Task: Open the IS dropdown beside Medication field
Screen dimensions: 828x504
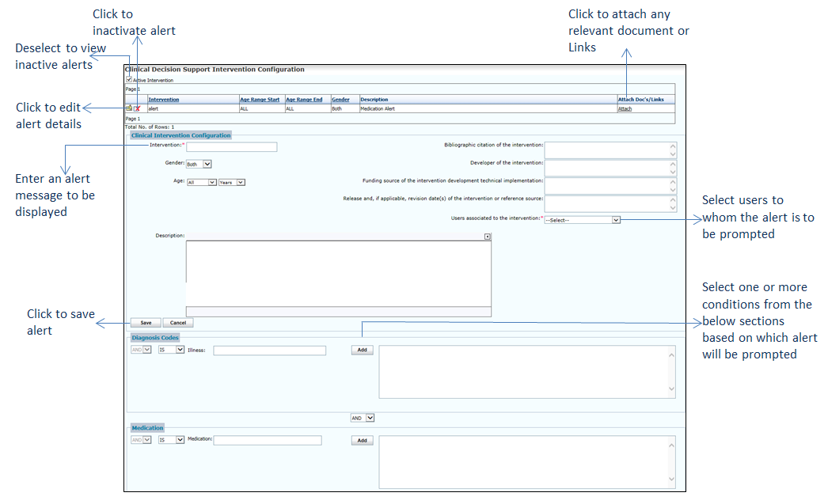Action: 171,440
